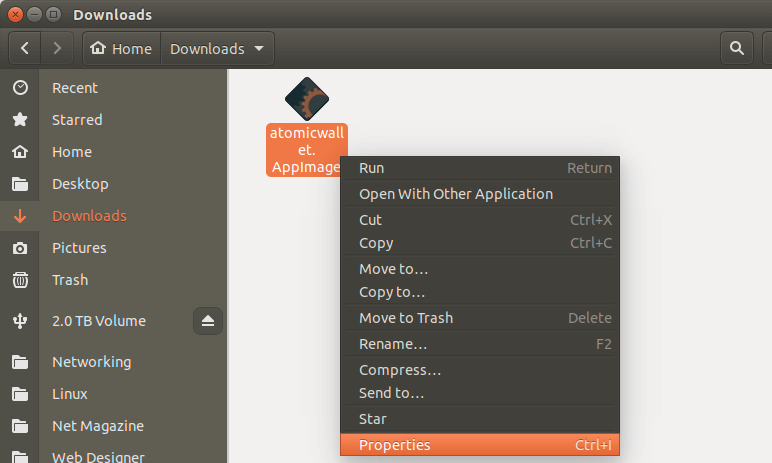
Task: Expand the Downloads path dropdown arrow
Action: click(259, 48)
